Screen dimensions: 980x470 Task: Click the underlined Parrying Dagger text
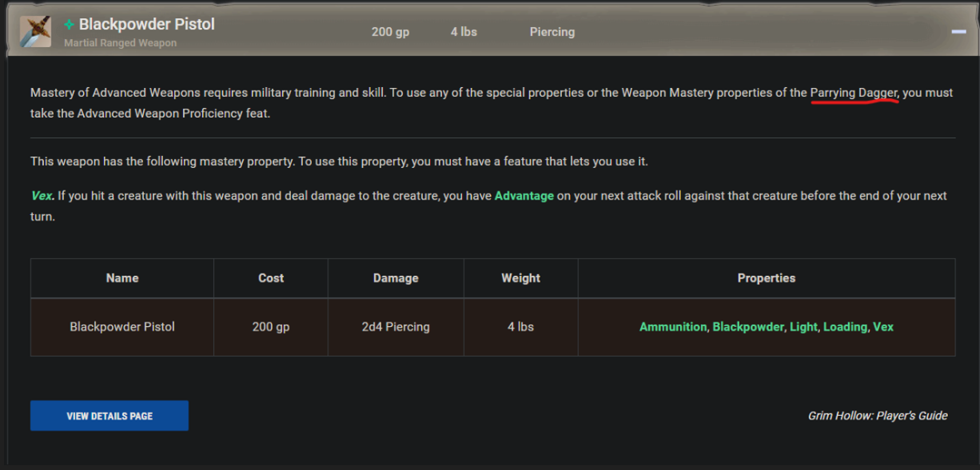[x=855, y=93]
